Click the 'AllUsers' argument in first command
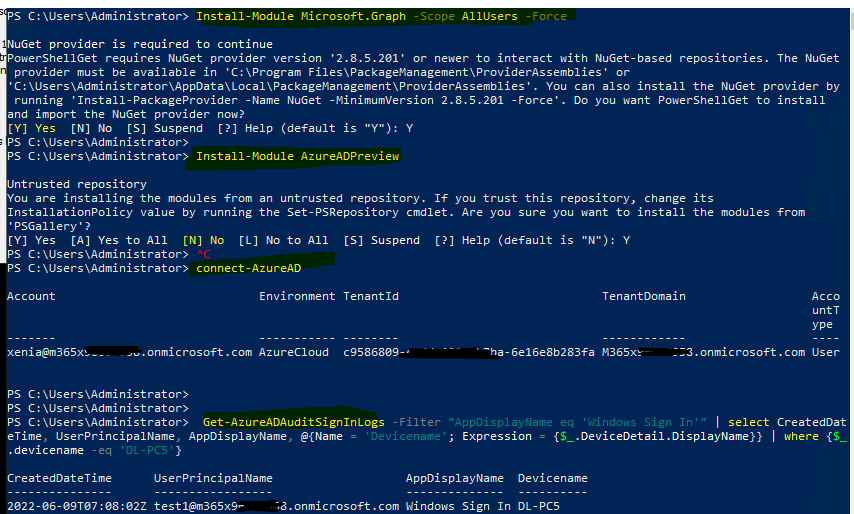 (x=490, y=16)
